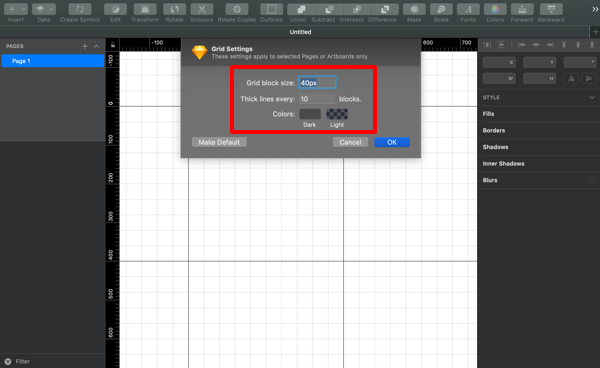Click the Mask tool icon

point(414,9)
